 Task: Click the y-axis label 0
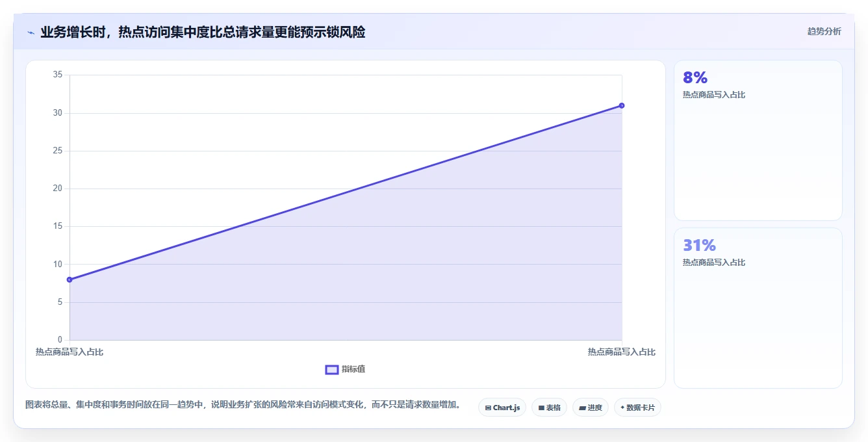[x=60, y=340]
